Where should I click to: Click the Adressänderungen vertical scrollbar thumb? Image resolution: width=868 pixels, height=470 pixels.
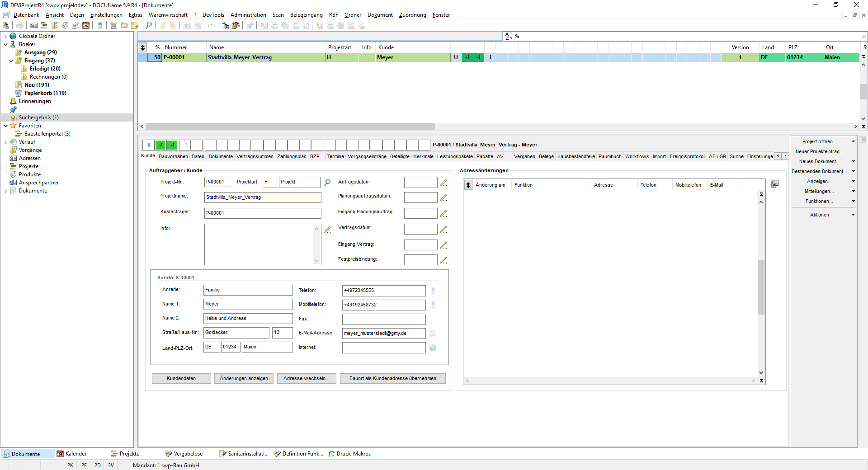(761, 287)
